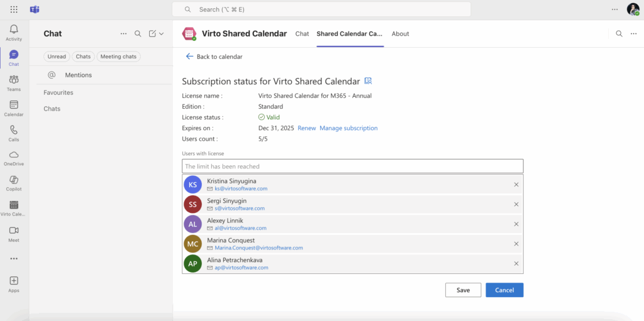Open Copilot in the sidebar
This screenshot has height=321, width=644.
pyautogui.click(x=14, y=183)
